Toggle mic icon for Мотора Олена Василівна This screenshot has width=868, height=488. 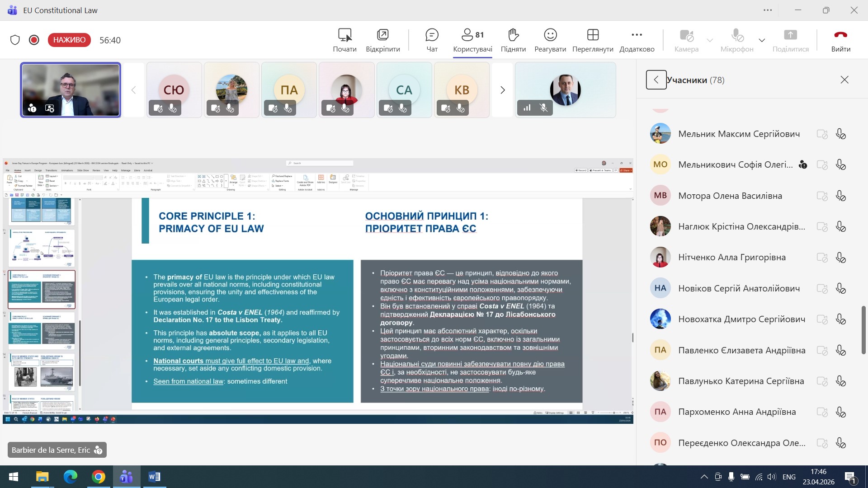840,196
